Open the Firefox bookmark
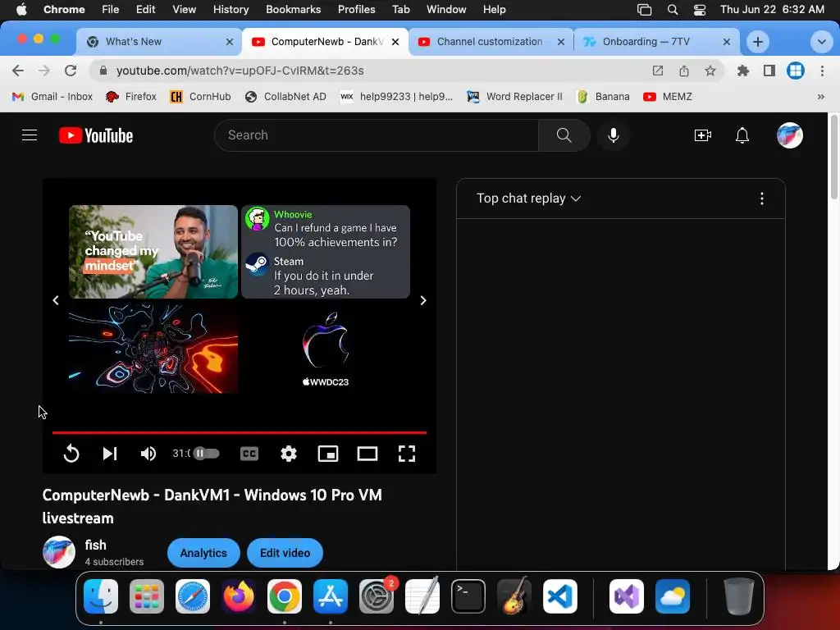Viewport: 840px width, 630px height. (130, 97)
